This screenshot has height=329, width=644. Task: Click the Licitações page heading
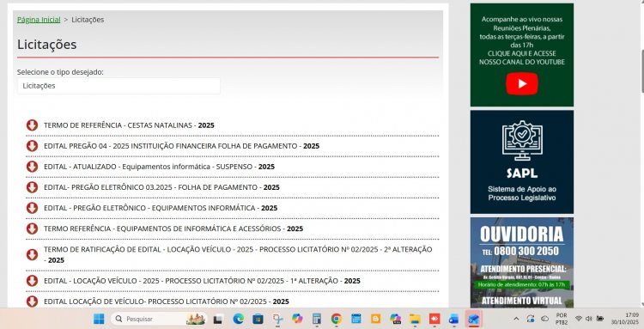(47, 45)
